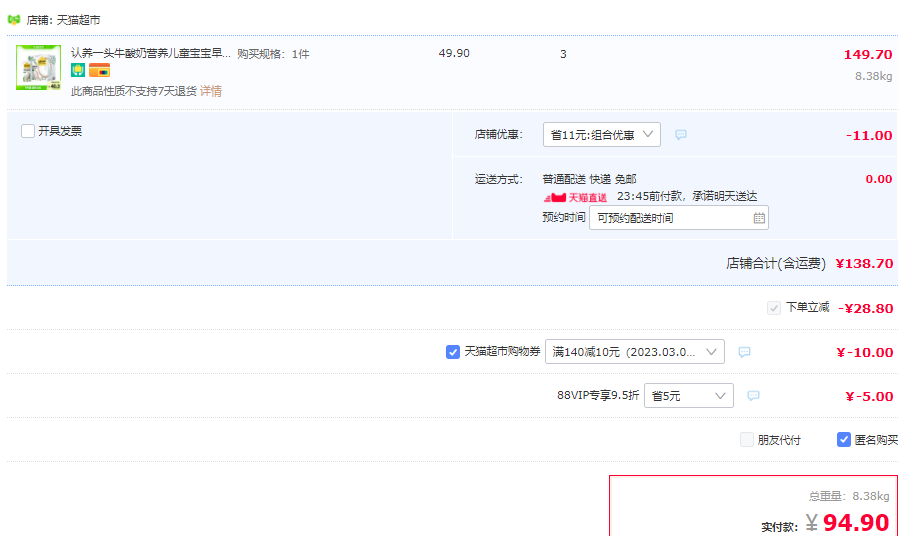The image size is (902, 536).
Task: Click the 88VIP专享9.5折 label
Action: pos(598,395)
